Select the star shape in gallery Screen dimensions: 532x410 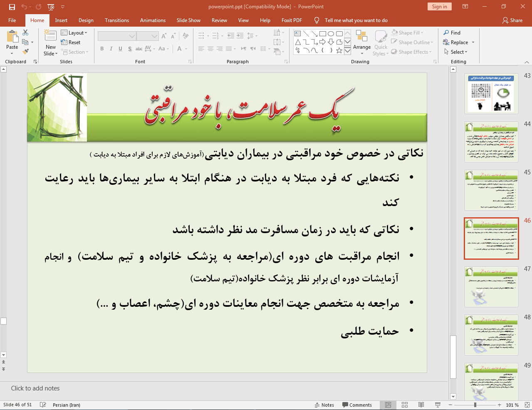click(339, 50)
